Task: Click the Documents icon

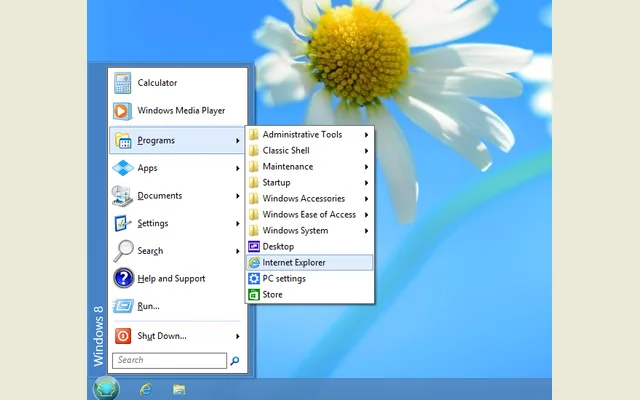Action: coord(122,196)
